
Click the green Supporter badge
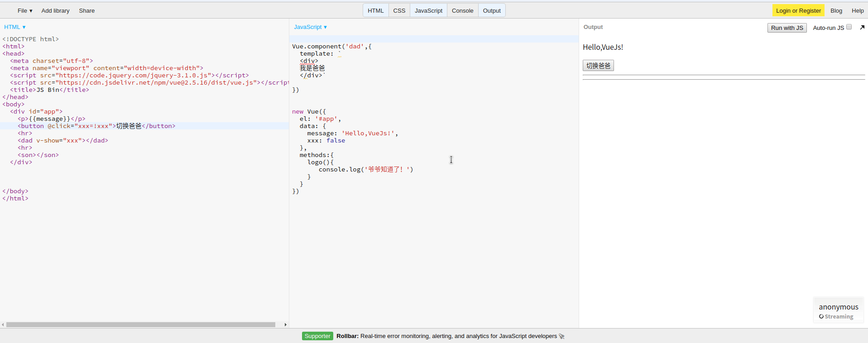pos(317,336)
